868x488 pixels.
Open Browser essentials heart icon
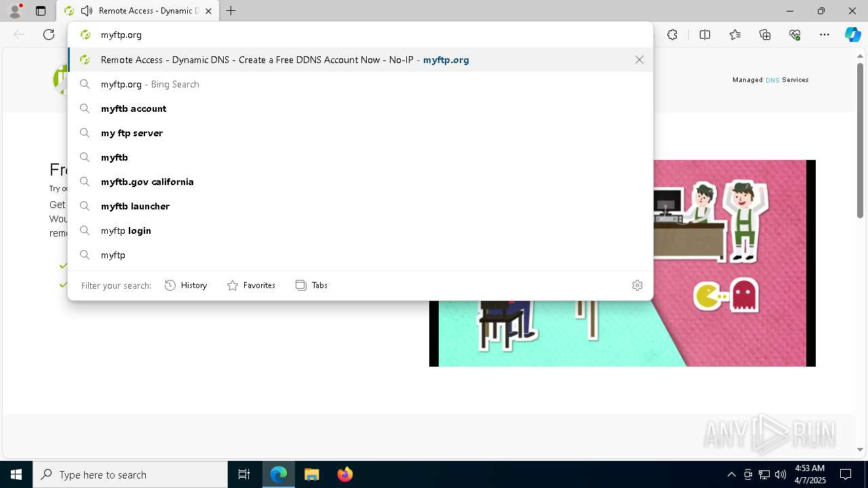795,35
